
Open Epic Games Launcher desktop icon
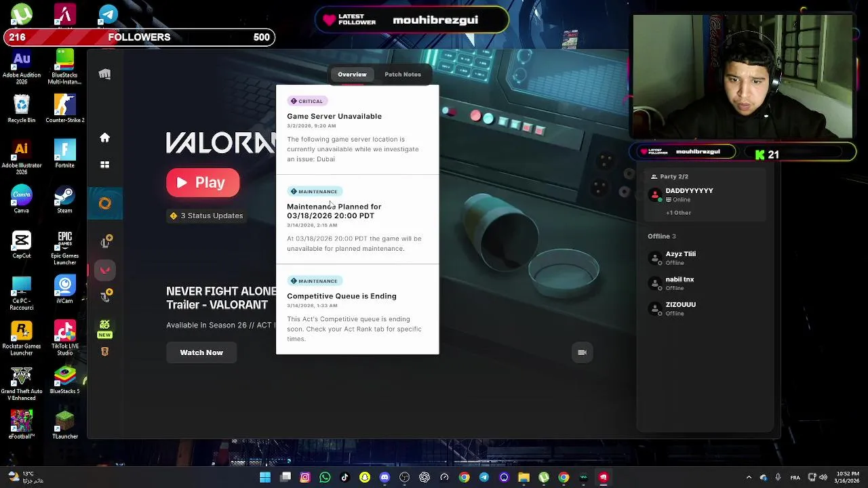pyautogui.click(x=65, y=248)
